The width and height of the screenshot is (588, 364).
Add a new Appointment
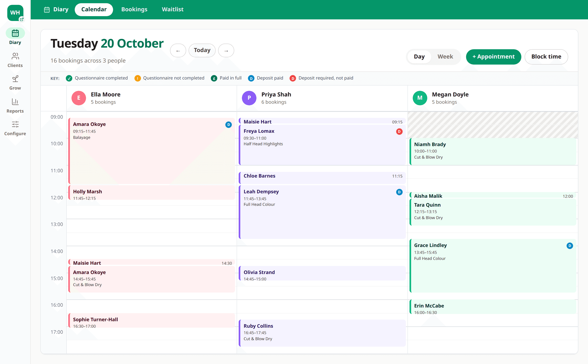[x=493, y=57]
